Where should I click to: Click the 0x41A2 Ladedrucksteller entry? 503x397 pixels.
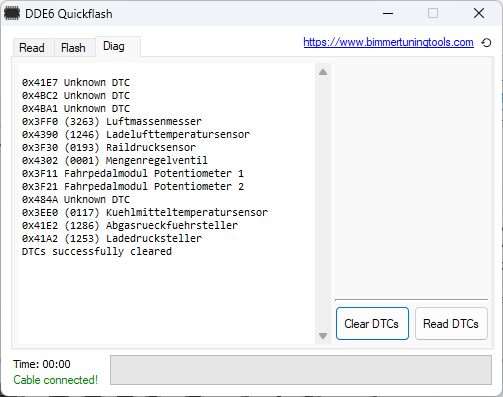(112, 238)
